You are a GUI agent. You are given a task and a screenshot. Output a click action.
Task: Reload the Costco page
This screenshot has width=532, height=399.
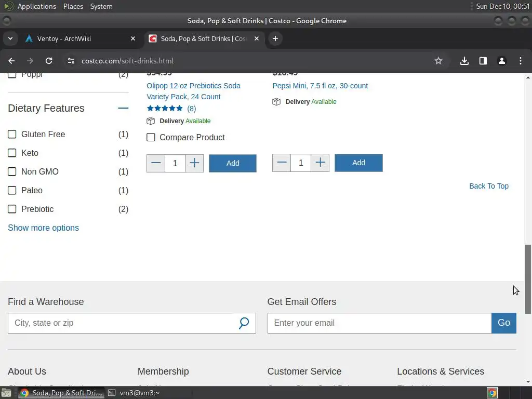pyautogui.click(x=49, y=61)
